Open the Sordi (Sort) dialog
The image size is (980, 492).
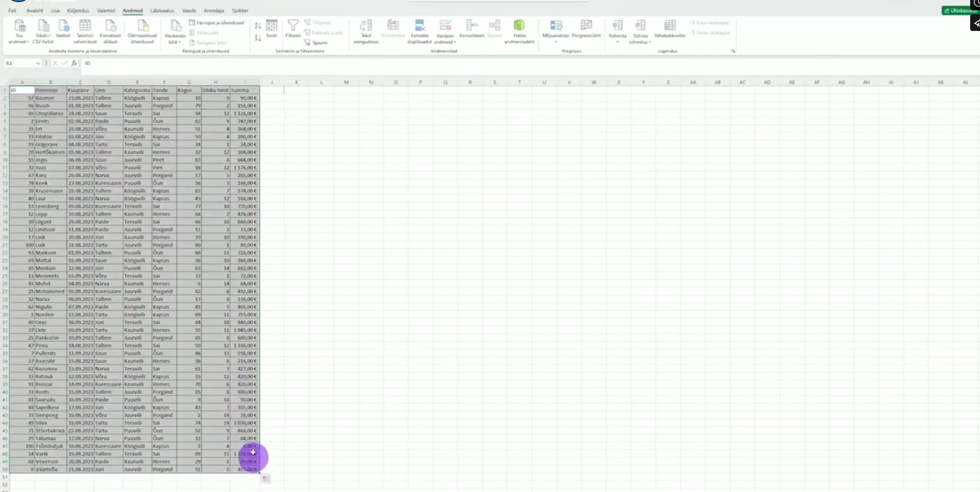271,29
